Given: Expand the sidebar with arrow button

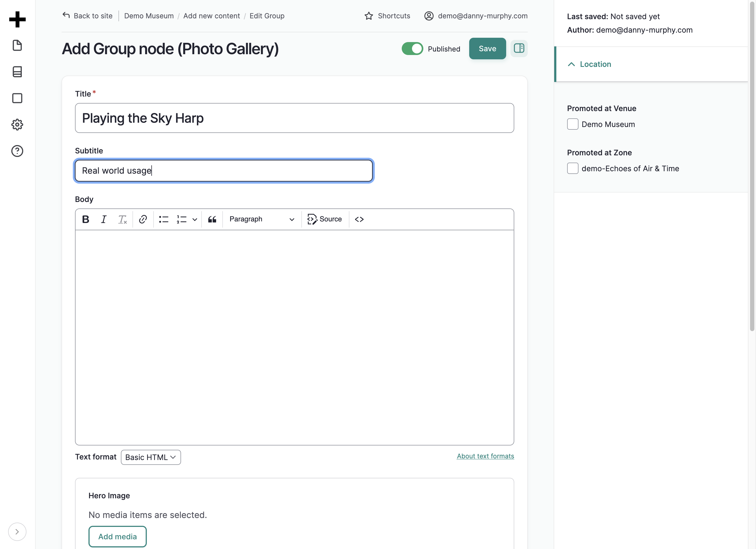Looking at the screenshot, I should [x=17, y=532].
